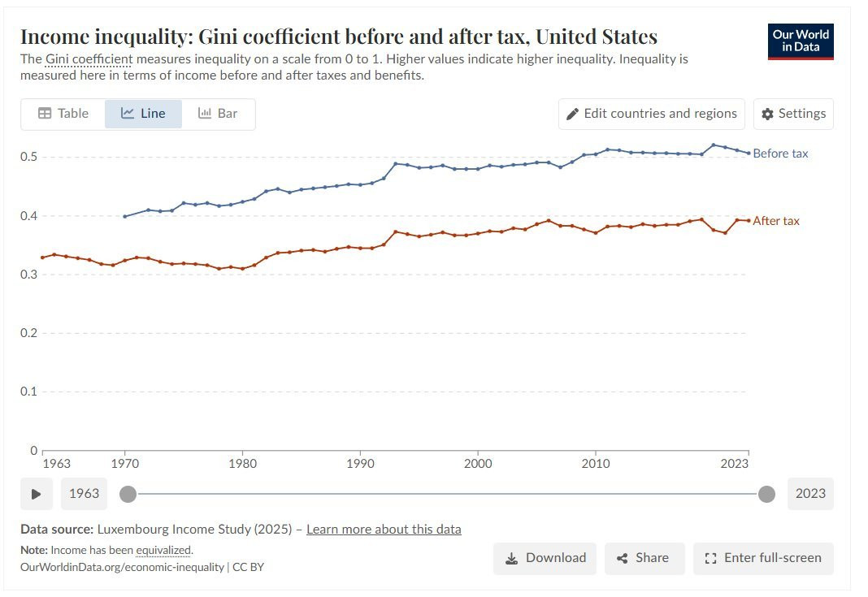868x597 pixels.
Task: Click the 2023 end year label
Action: (x=810, y=494)
